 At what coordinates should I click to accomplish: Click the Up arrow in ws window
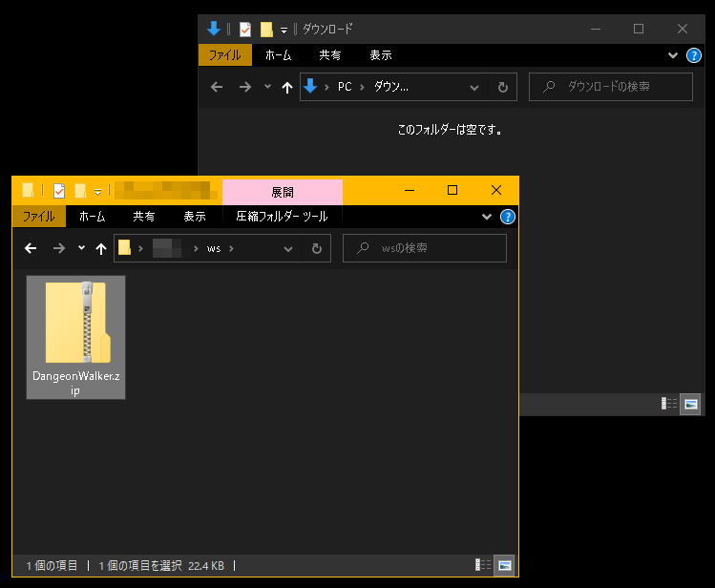[100, 248]
